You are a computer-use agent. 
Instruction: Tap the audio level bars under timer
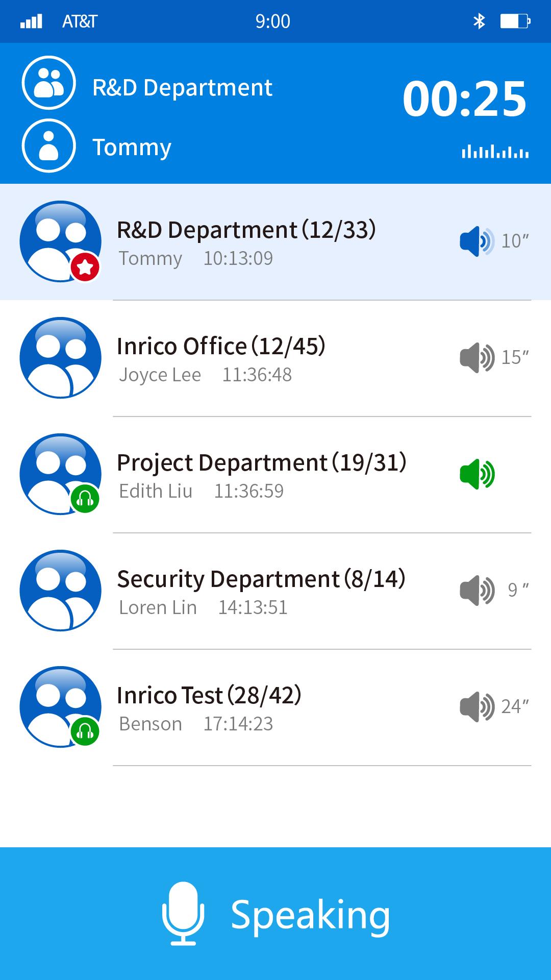point(495,152)
